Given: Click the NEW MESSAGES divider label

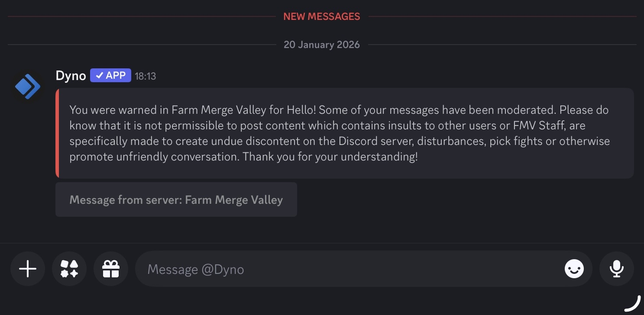Looking at the screenshot, I should click(321, 16).
